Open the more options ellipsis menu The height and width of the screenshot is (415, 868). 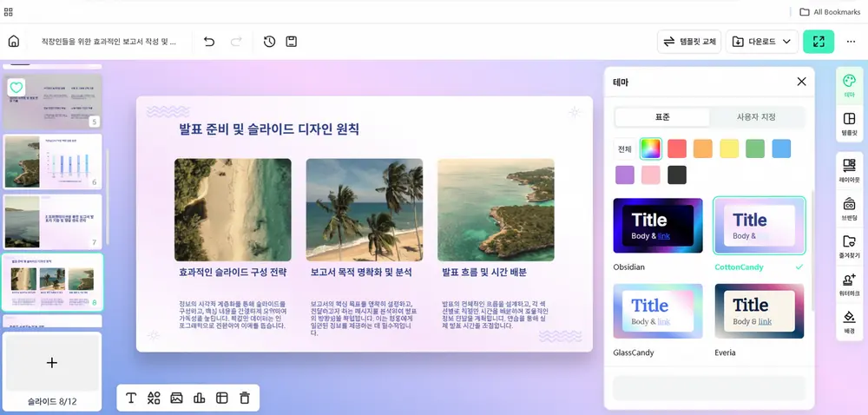[851, 42]
